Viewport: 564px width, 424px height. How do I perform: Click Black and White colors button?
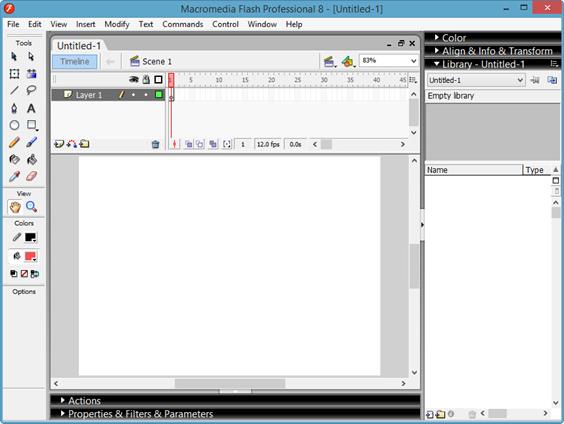coord(14,274)
